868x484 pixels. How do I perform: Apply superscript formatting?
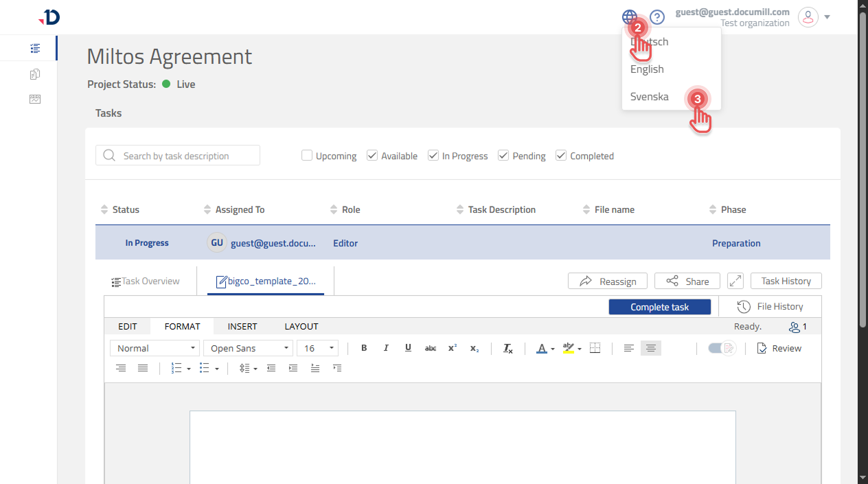coord(452,348)
